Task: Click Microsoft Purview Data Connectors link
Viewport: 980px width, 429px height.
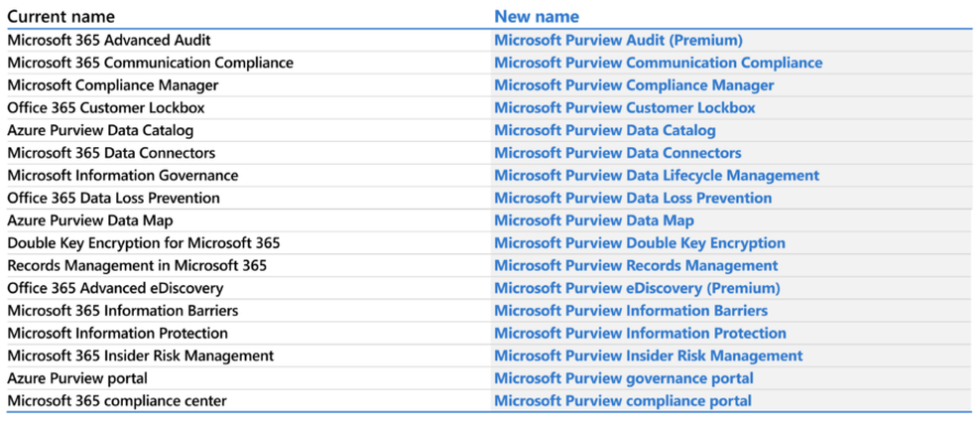Action: pyautogui.click(x=617, y=153)
